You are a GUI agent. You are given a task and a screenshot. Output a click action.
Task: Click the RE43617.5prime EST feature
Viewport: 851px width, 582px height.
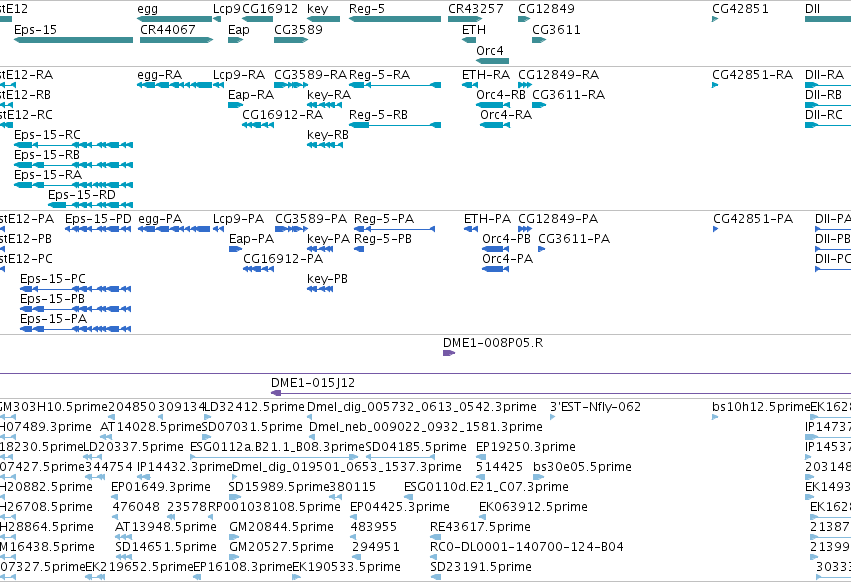tap(436, 537)
